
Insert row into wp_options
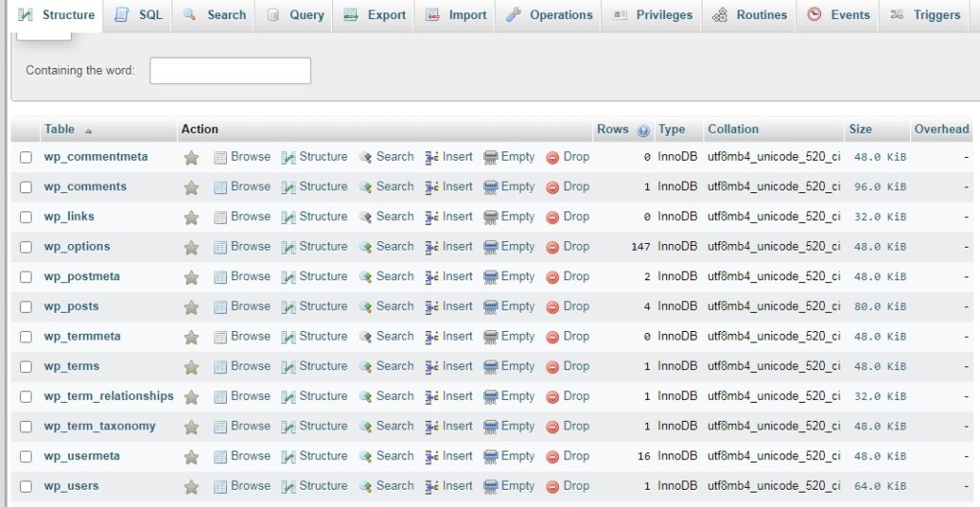click(x=449, y=247)
